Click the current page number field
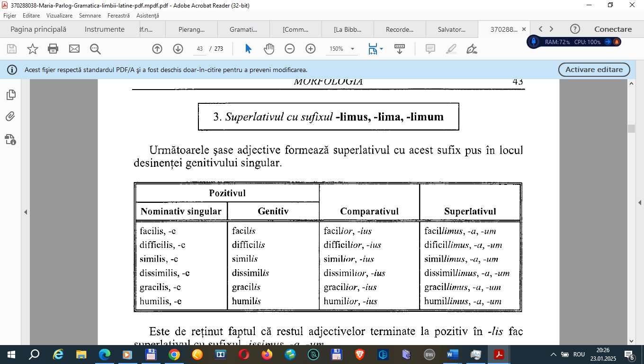This screenshot has height=364, width=644. pyautogui.click(x=200, y=49)
